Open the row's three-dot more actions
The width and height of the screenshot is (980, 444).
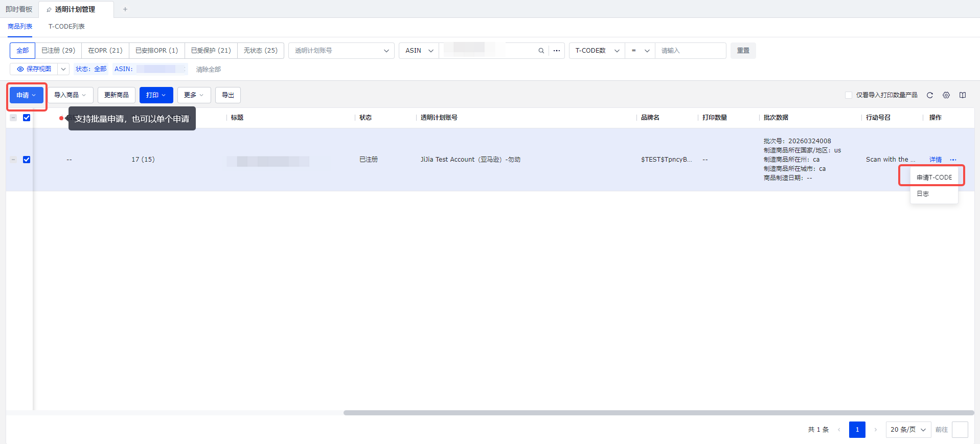coord(953,160)
